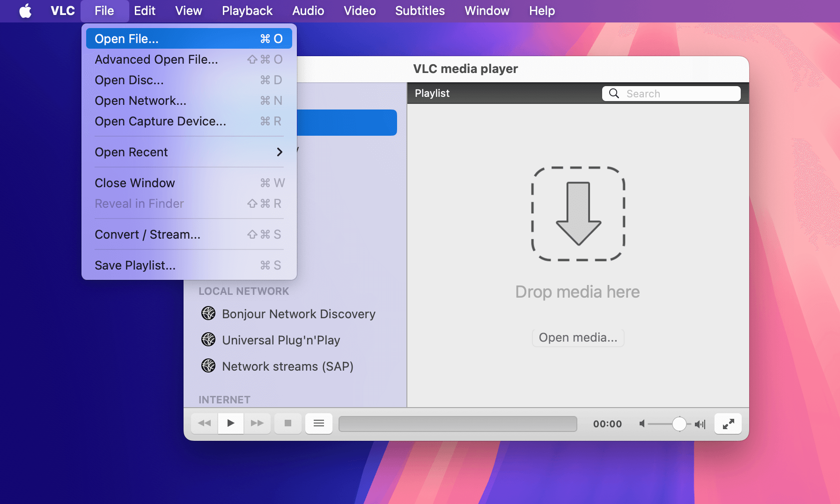The image size is (840, 504).
Task: Choose Open File... from File menu
Action: point(189,38)
